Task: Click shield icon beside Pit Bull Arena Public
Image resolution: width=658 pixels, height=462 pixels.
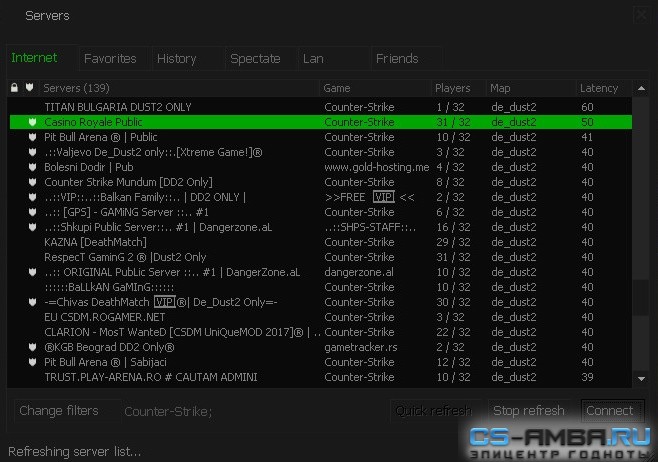Action: (32, 137)
